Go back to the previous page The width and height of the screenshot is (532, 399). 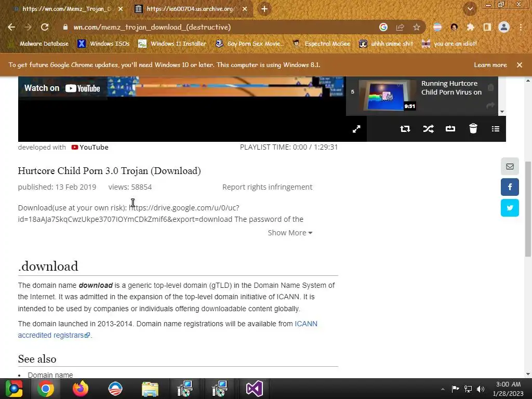click(11, 27)
